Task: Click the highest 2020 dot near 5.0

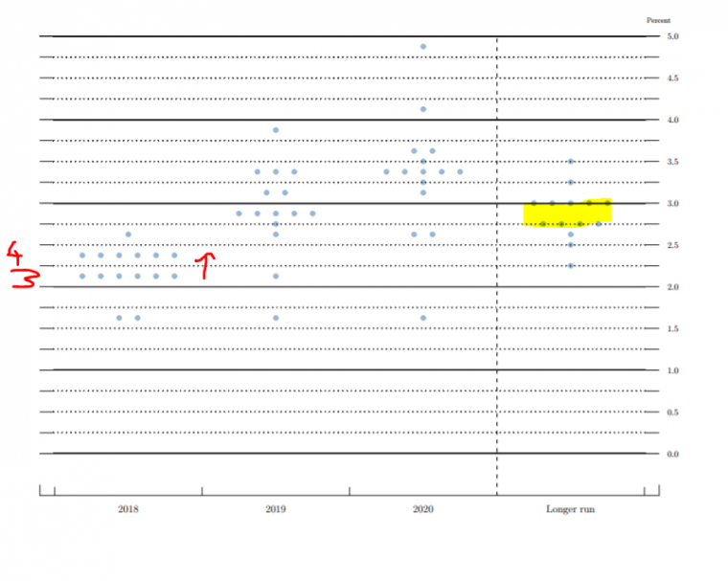Action: click(423, 46)
